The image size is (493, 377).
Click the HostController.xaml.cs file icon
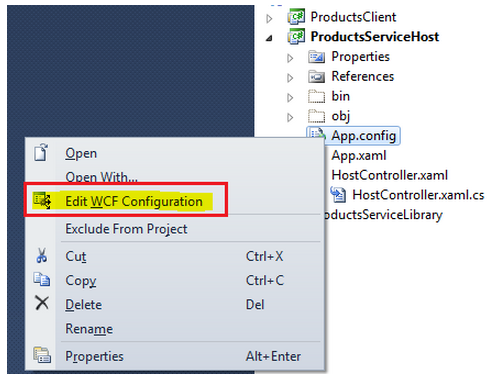337,195
